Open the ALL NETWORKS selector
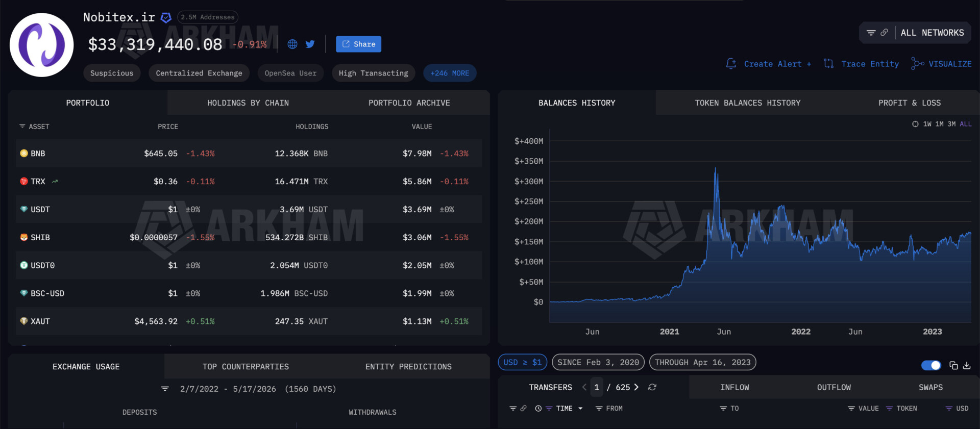The width and height of the screenshot is (980, 429). pos(932,33)
